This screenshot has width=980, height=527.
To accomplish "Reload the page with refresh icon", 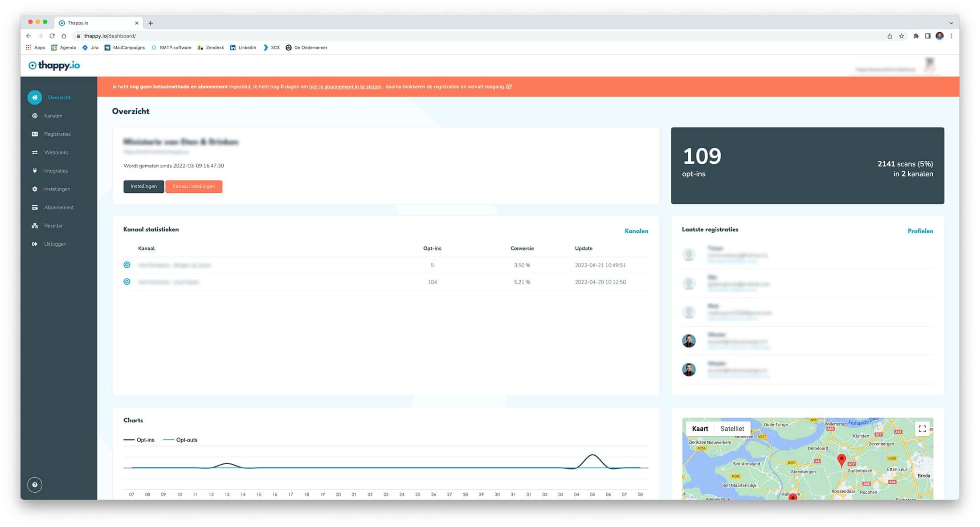I will point(52,36).
